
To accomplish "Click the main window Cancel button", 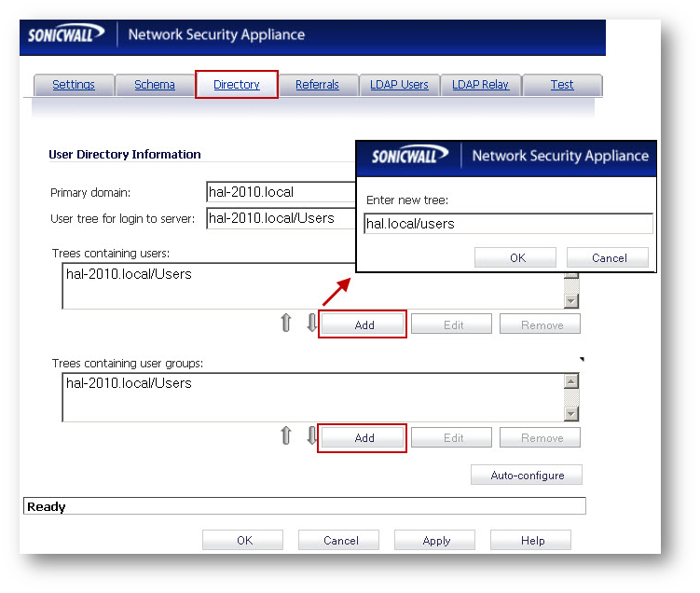I will [339, 540].
